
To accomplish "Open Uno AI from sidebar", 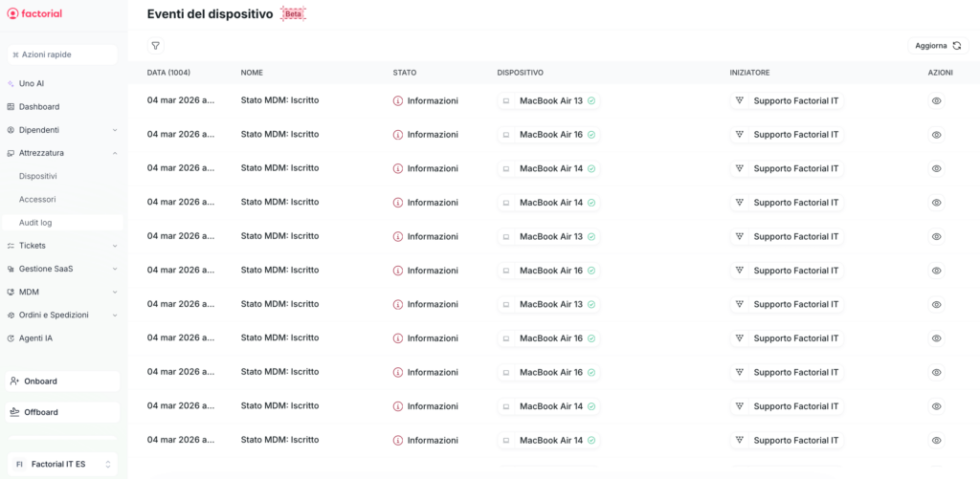I will click(x=32, y=83).
